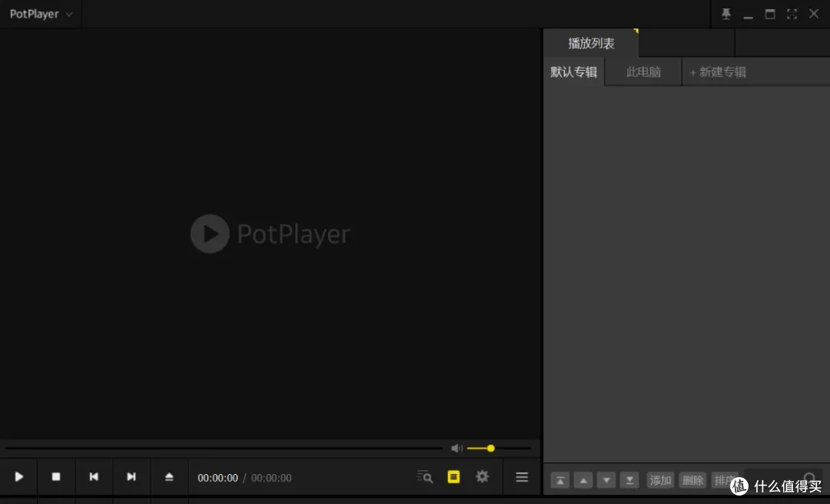Pin the window on top

726,15
